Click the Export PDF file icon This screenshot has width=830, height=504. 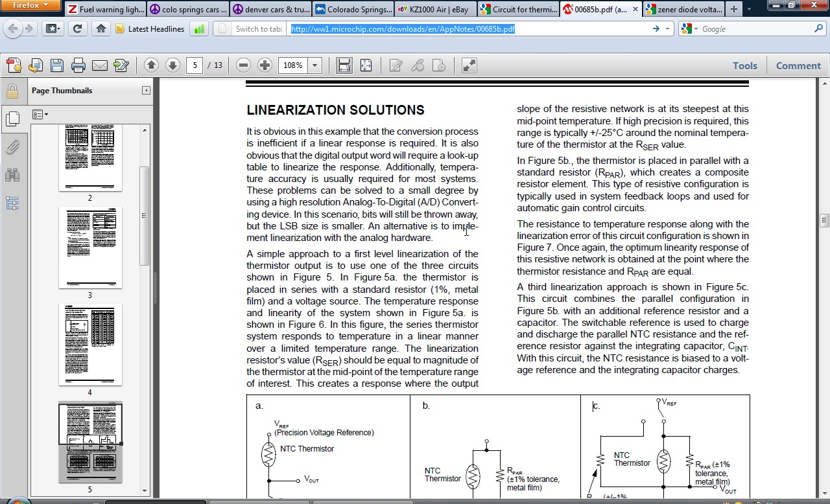(36, 65)
